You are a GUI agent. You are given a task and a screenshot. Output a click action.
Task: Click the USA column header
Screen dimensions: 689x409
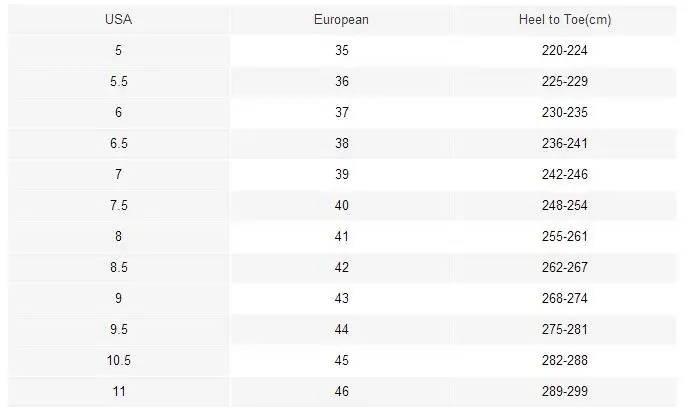click(x=118, y=19)
